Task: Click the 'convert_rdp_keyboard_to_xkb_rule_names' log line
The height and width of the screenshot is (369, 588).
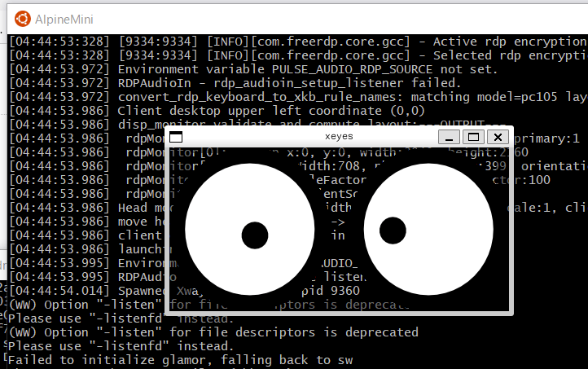Action: click(298, 97)
